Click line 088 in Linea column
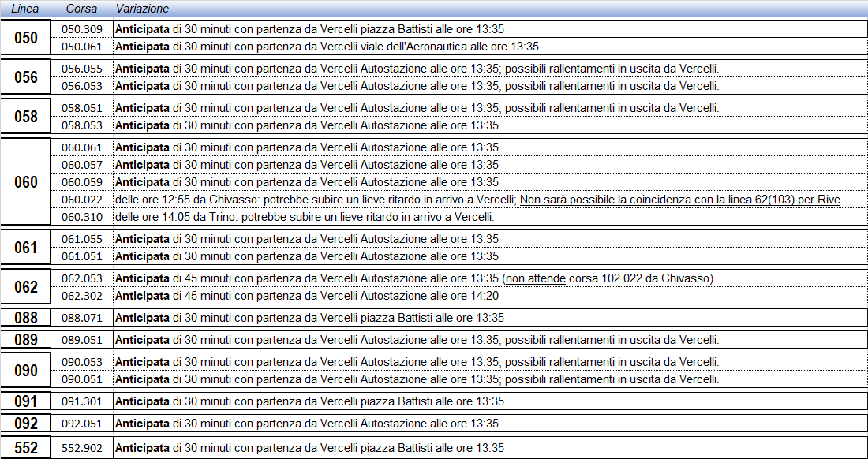The width and height of the screenshot is (868, 459). [x=26, y=318]
